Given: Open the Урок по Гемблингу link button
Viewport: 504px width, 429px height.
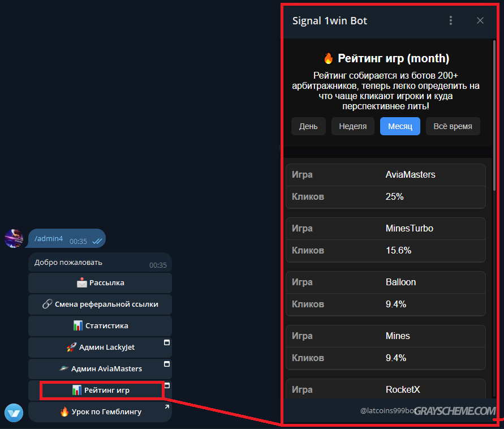Looking at the screenshot, I should pyautogui.click(x=100, y=412).
